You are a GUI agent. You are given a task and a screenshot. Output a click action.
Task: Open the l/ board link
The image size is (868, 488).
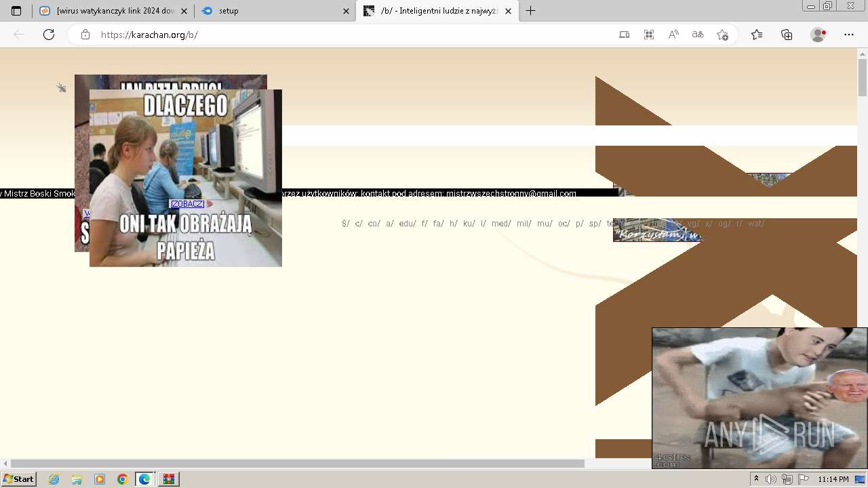(x=484, y=224)
